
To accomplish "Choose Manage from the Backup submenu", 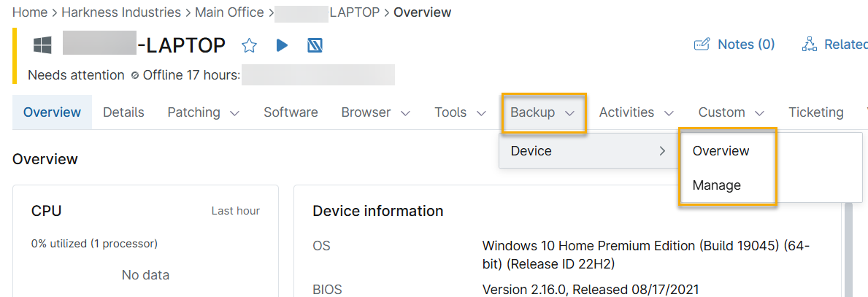I will [716, 185].
